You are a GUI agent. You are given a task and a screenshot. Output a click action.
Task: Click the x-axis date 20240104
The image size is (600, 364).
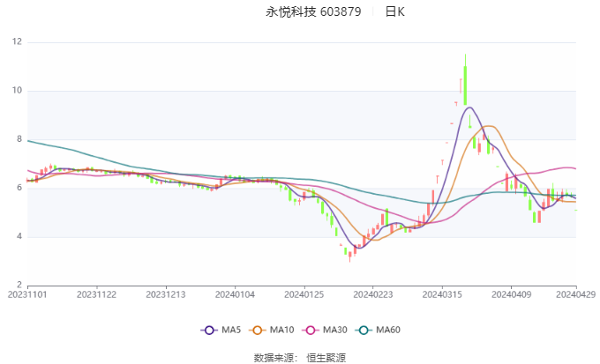(x=235, y=294)
